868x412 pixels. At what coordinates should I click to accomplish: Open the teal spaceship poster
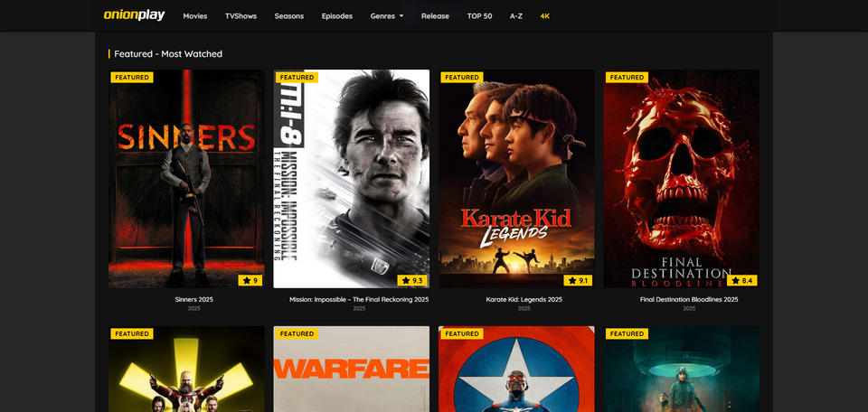pyautogui.click(x=682, y=369)
